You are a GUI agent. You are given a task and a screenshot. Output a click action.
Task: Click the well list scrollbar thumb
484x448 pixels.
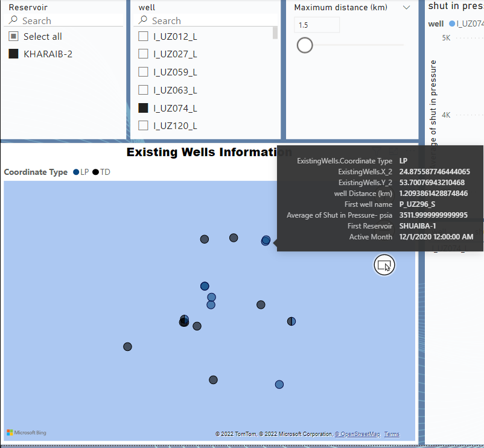click(x=275, y=33)
